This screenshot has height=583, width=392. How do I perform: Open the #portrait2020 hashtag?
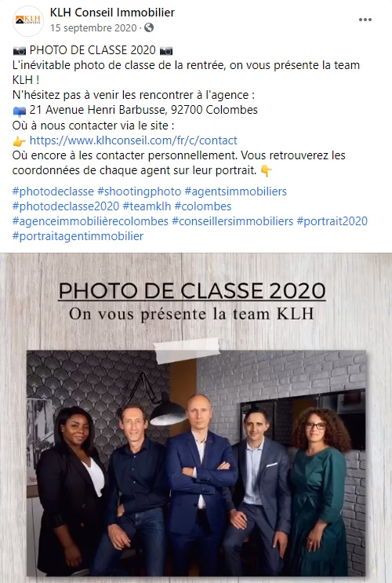(x=332, y=220)
